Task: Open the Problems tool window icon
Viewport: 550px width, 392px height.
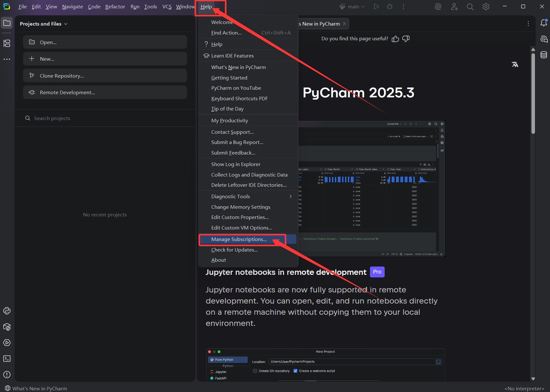Action: click(x=6, y=374)
